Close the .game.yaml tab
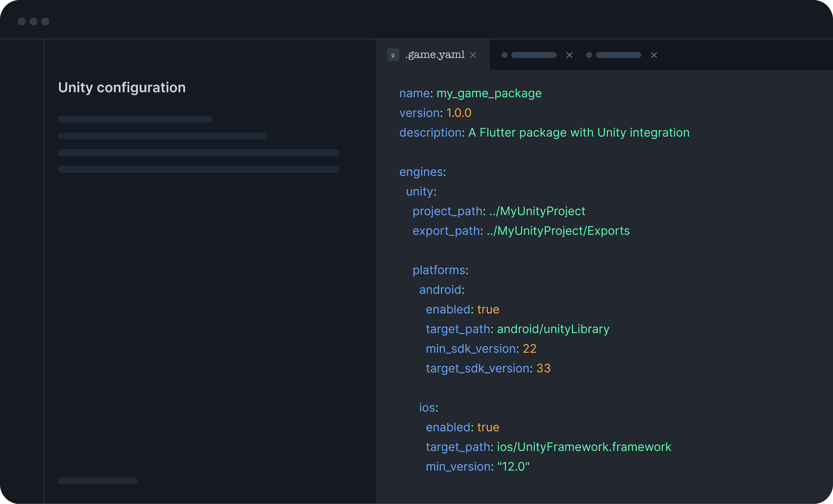The width and height of the screenshot is (833, 504). click(x=473, y=55)
